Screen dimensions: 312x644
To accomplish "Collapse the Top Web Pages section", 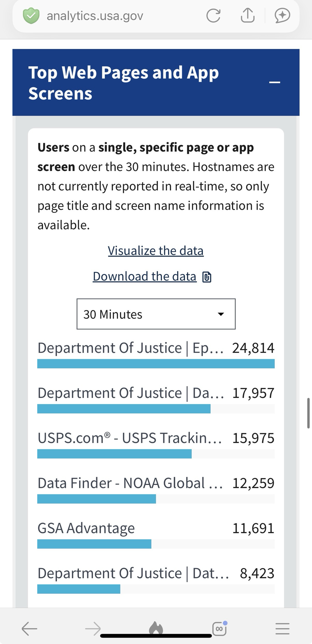I will click(274, 82).
